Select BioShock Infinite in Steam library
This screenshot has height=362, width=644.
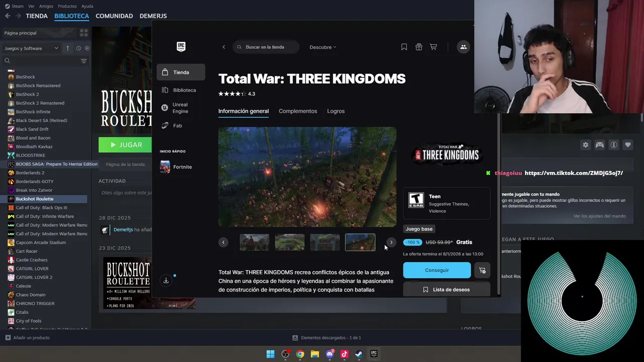pyautogui.click(x=33, y=112)
